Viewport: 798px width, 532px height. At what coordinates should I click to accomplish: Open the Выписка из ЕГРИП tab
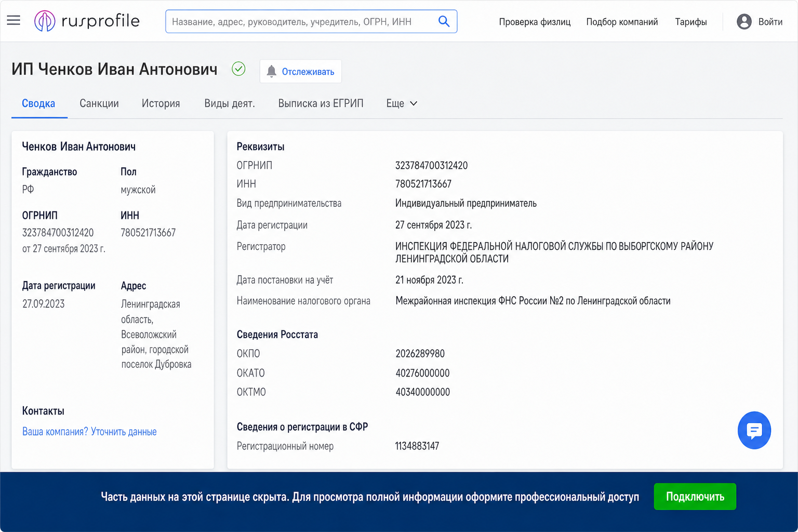point(321,103)
